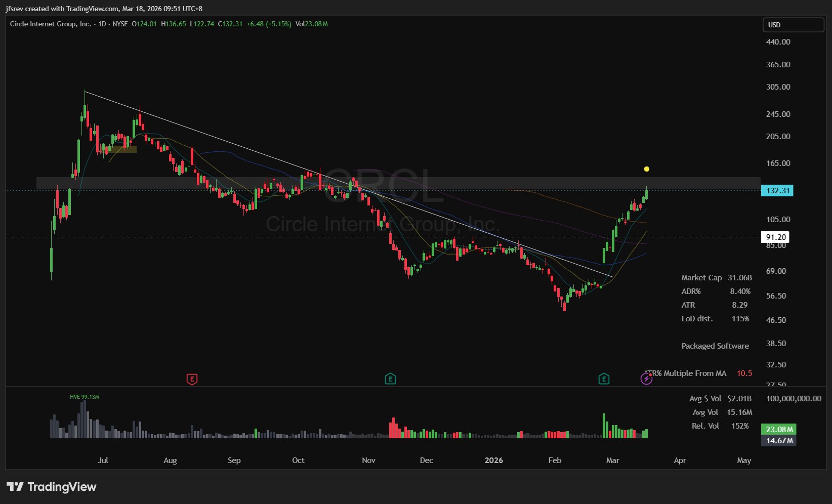The width and height of the screenshot is (832, 504).
Task: Open the green earnings marker dated late November
Action: 390,379
